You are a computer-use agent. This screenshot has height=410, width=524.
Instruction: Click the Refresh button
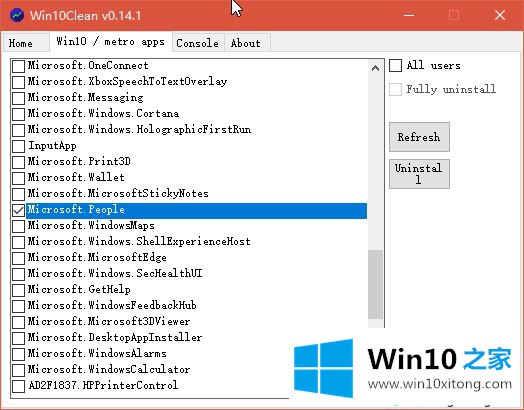click(419, 137)
